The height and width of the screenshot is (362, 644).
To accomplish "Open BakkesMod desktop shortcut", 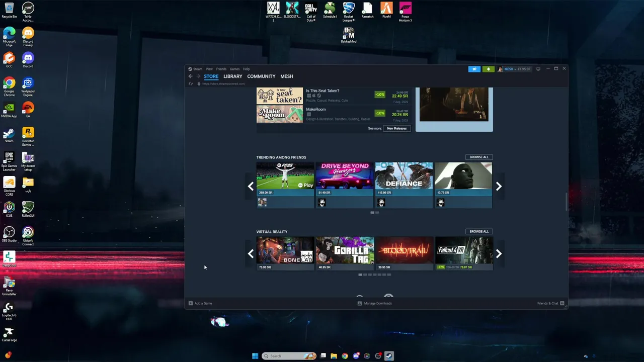I will point(349,35).
